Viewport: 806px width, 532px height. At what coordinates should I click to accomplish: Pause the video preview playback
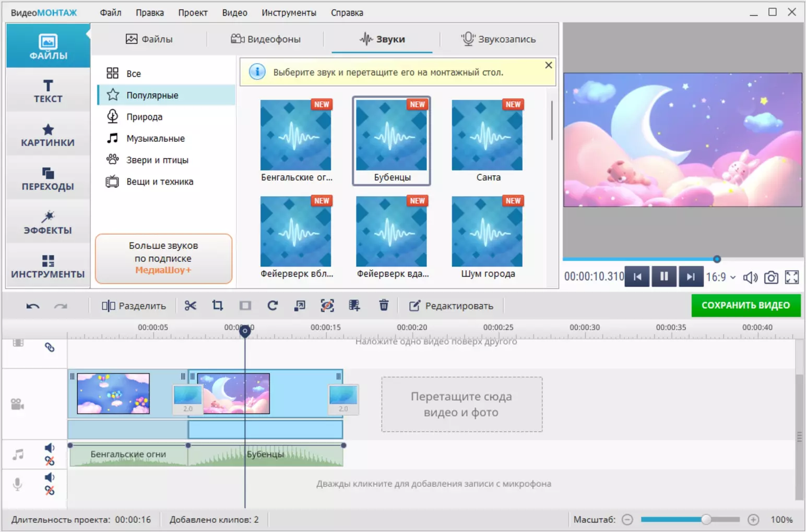(x=664, y=277)
